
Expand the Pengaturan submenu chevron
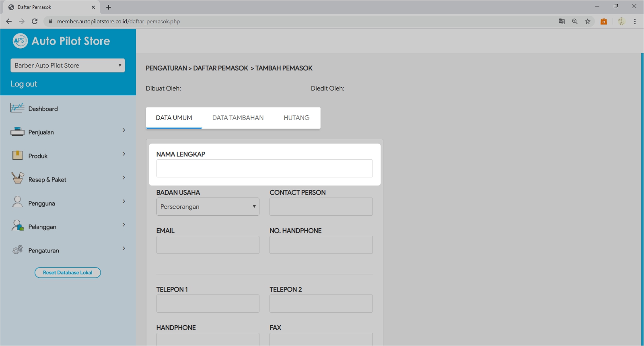[x=124, y=249]
